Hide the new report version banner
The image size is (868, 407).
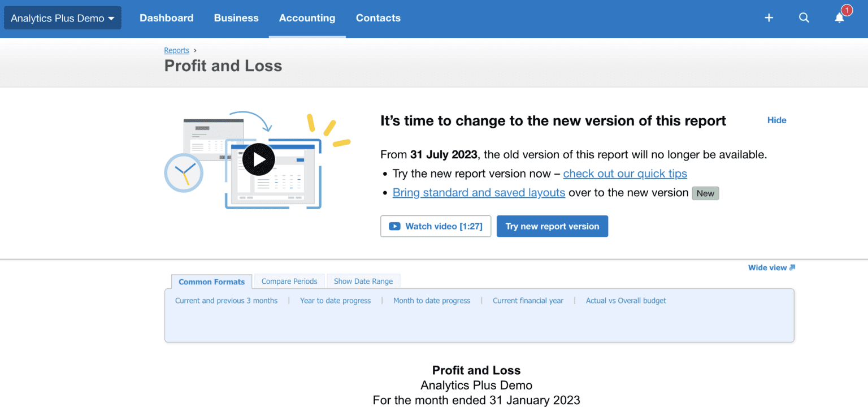776,120
